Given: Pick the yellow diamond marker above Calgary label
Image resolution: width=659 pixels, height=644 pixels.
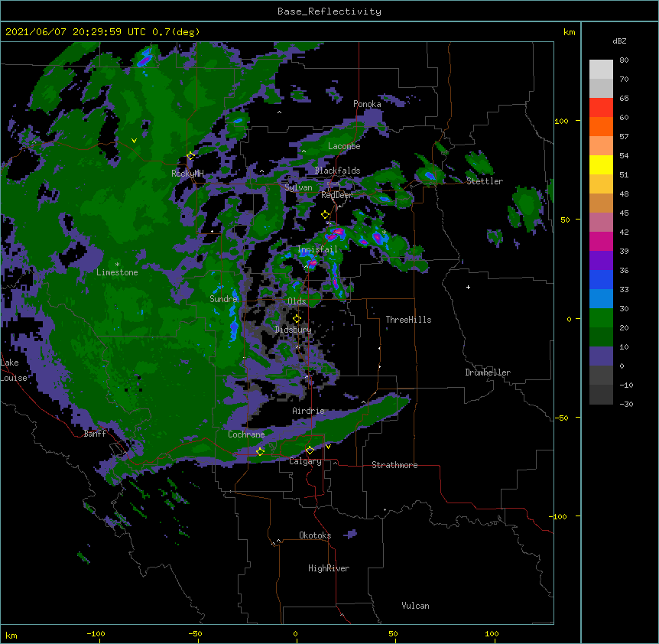Looking at the screenshot, I should point(310,450).
